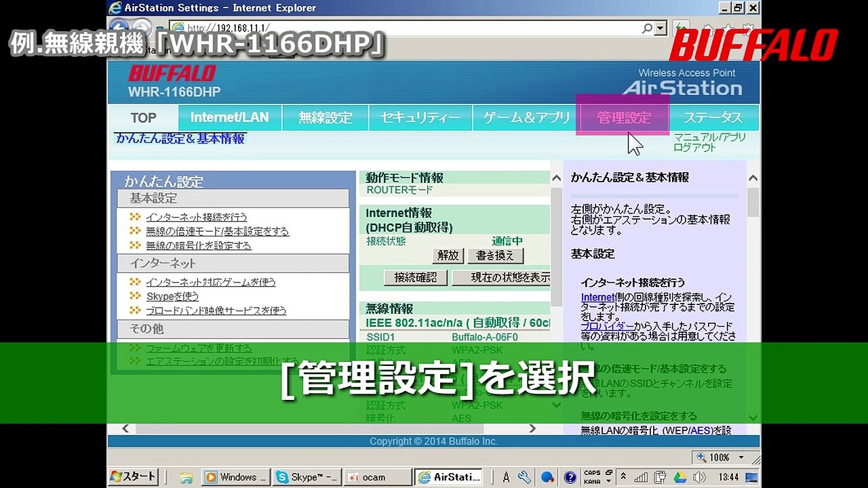Click the Internet link in help panel

pyautogui.click(x=597, y=298)
